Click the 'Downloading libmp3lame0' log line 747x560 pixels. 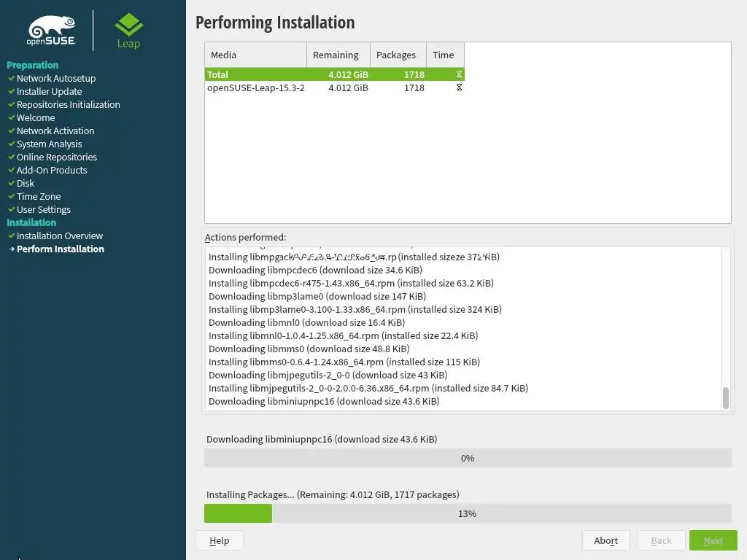317,296
